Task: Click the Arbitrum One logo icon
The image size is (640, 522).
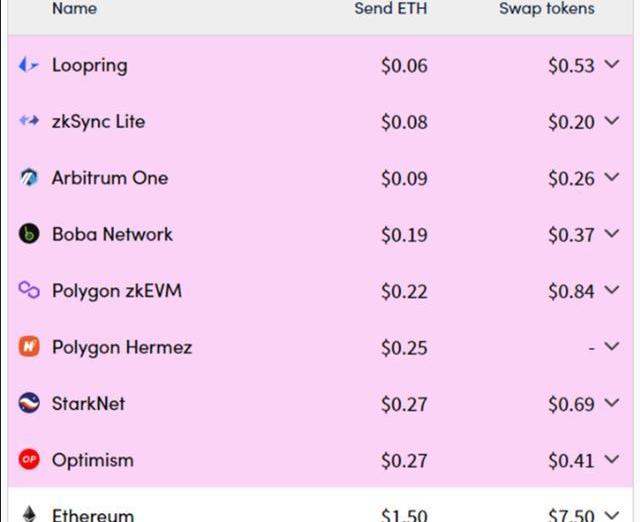Action: pos(29,178)
